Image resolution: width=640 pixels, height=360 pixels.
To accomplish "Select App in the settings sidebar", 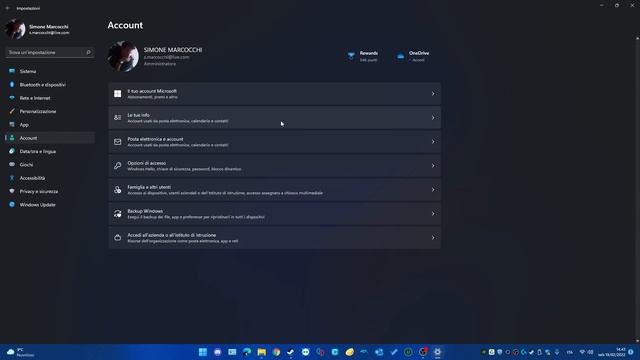I will point(50,125).
